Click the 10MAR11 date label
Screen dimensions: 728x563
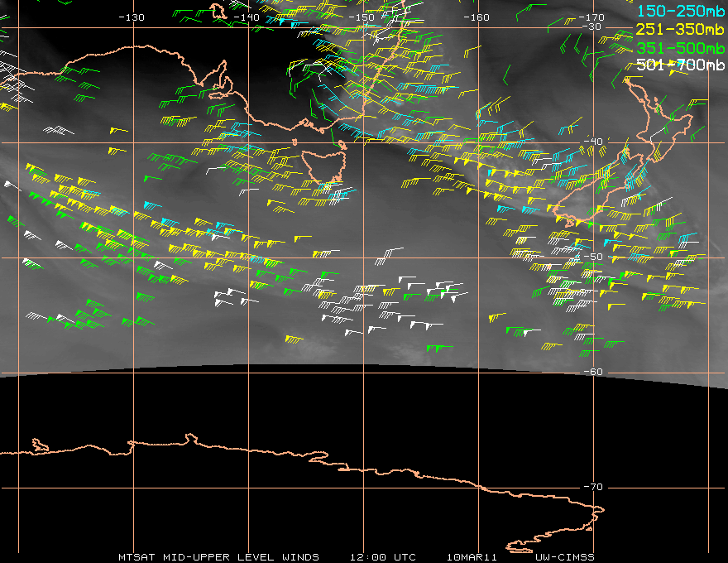[x=472, y=557]
